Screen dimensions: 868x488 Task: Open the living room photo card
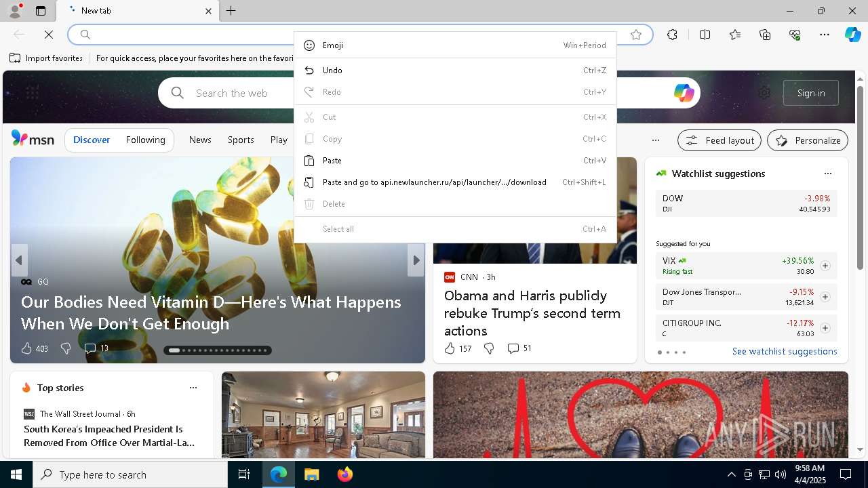tap(323, 415)
